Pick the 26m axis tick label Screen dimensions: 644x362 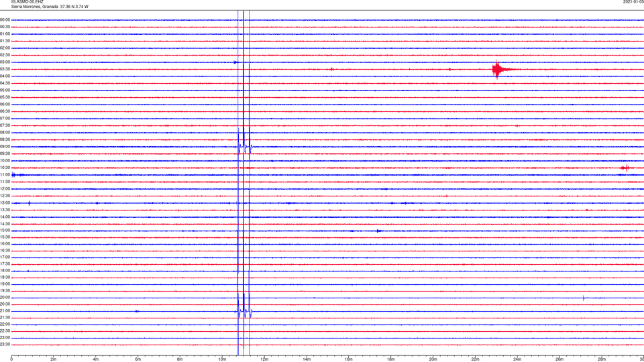click(559, 359)
